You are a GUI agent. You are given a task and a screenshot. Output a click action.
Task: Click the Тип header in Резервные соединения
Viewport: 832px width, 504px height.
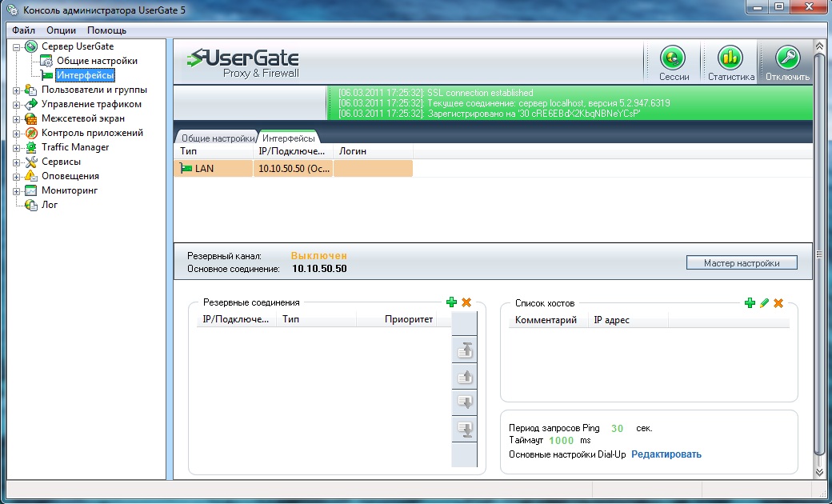pyautogui.click(x=316, y=319)
